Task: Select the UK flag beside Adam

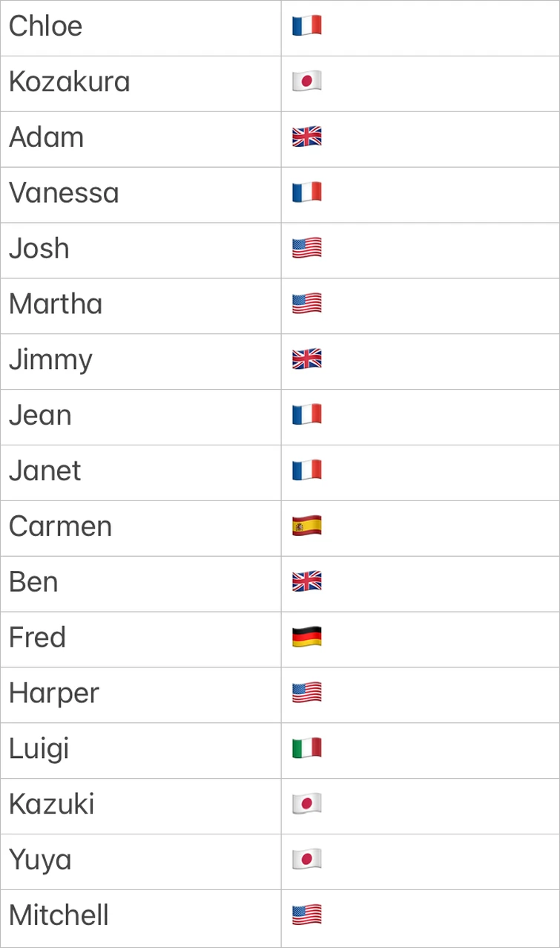Action: point(306,137)
